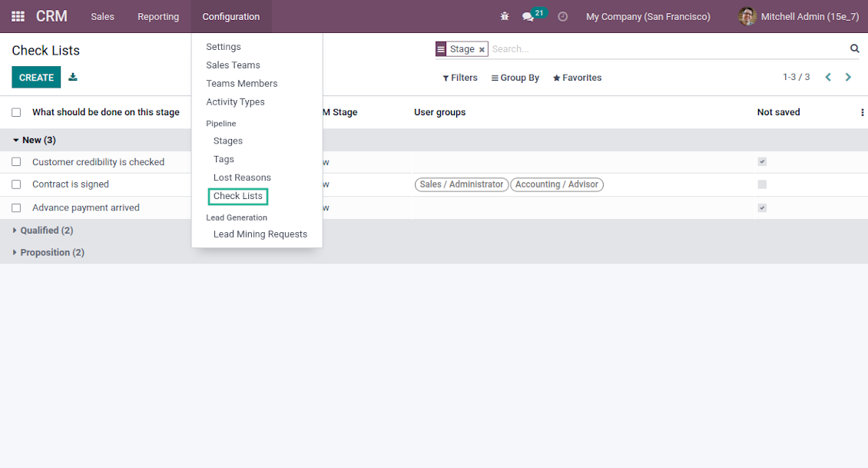Click the CRM app title

(x=51, y=17)
